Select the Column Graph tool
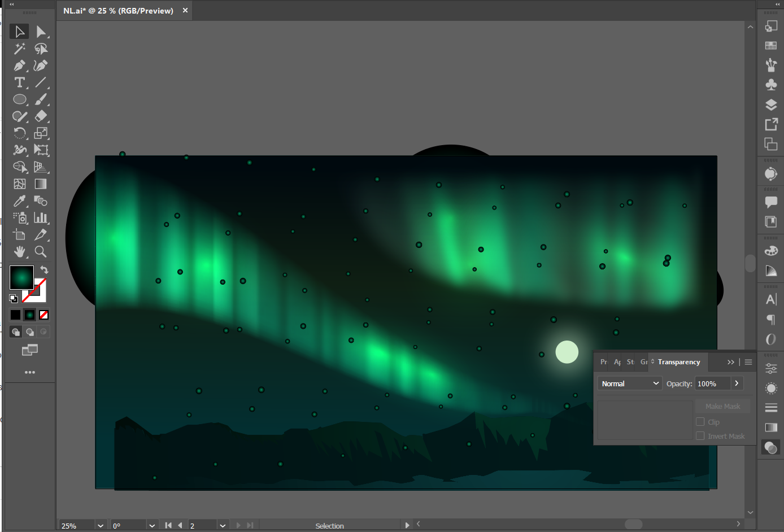Screen dimensions: 784x532 (41, 218)
